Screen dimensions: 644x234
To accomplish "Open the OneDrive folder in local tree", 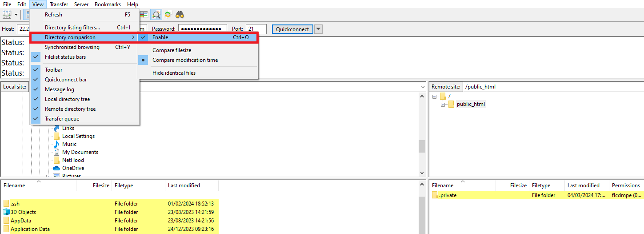I will pyautogui.click(x=73, y=168).
